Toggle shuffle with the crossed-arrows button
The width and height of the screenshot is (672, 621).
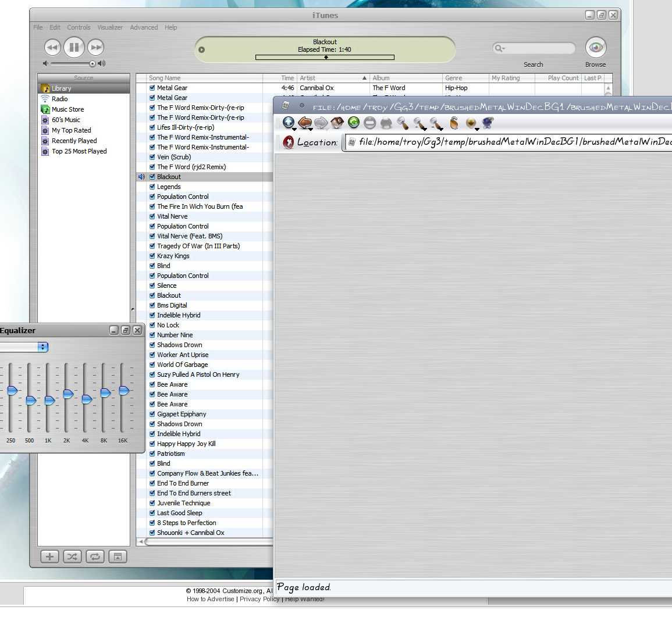tap(72, 557)
